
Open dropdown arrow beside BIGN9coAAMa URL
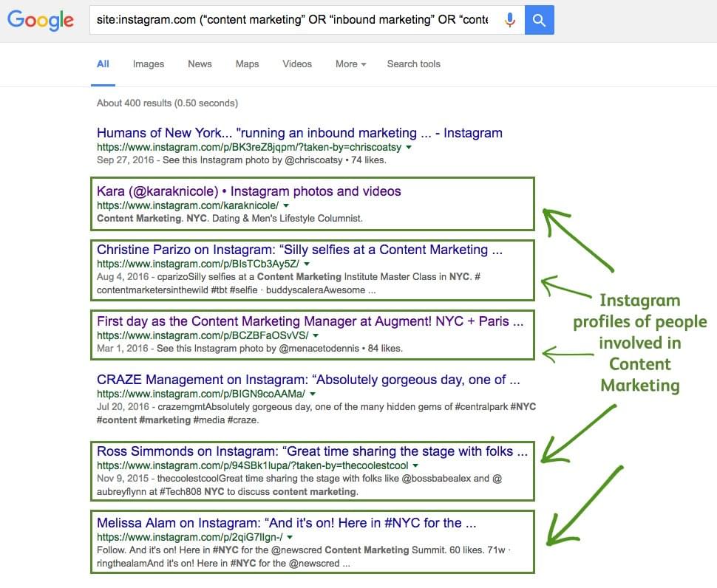pos(313,394)
